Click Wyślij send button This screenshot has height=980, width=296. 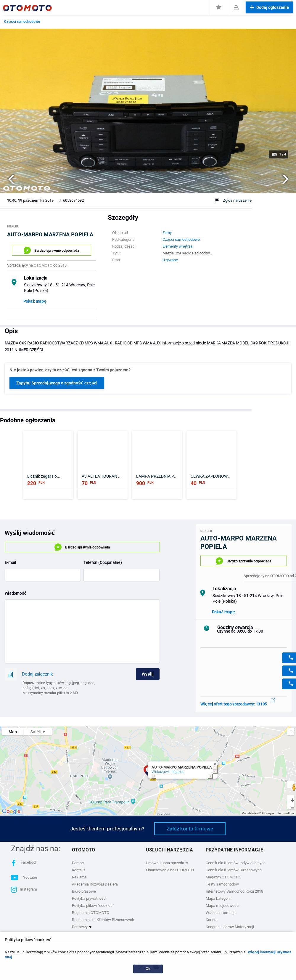pos(148,674)
